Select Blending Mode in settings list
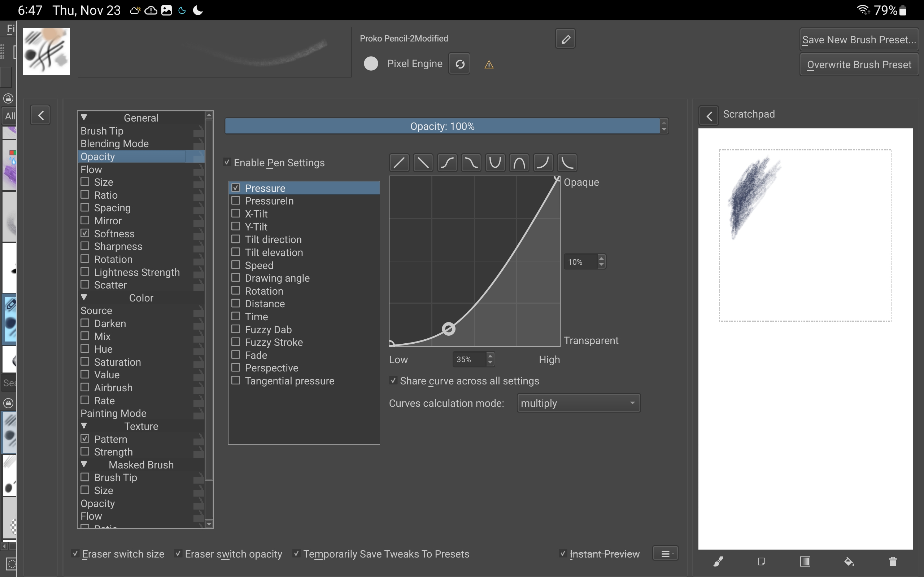This screenshot has height=577, width=924. point(114,144)
